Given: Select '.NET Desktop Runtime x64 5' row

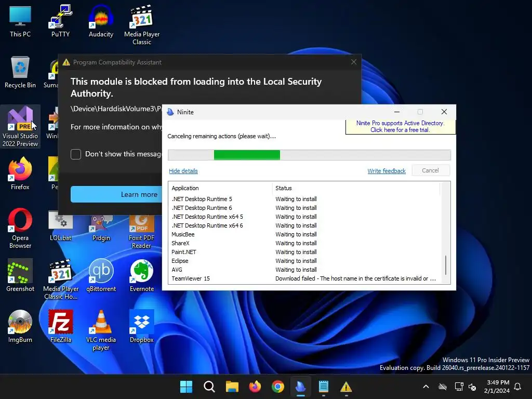Looking at the screenshot, I should [304, 217].
